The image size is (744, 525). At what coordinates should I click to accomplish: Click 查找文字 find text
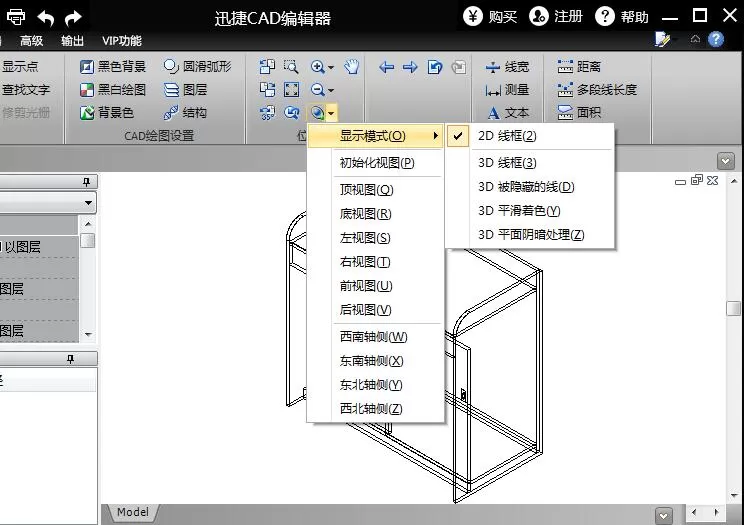tap(25, 90)
